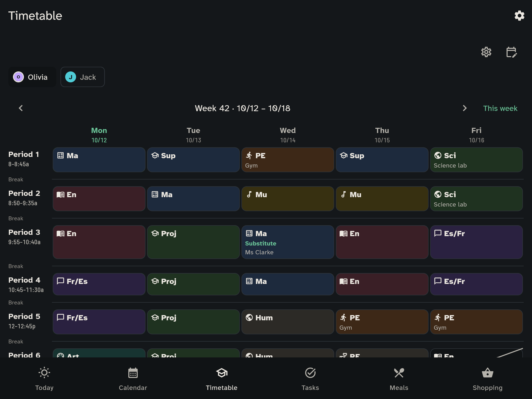Open Friday Period 1 Sci Science lab

pos(476,160)
